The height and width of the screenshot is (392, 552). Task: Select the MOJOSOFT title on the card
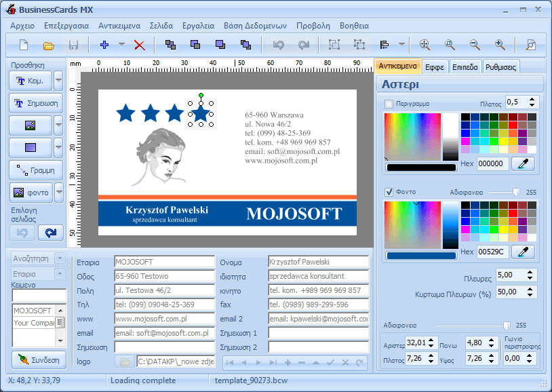point(294,214)
